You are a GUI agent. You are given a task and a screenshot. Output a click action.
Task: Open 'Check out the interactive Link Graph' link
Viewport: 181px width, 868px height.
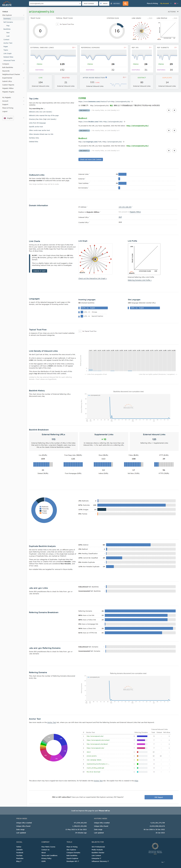click(92, 278)
